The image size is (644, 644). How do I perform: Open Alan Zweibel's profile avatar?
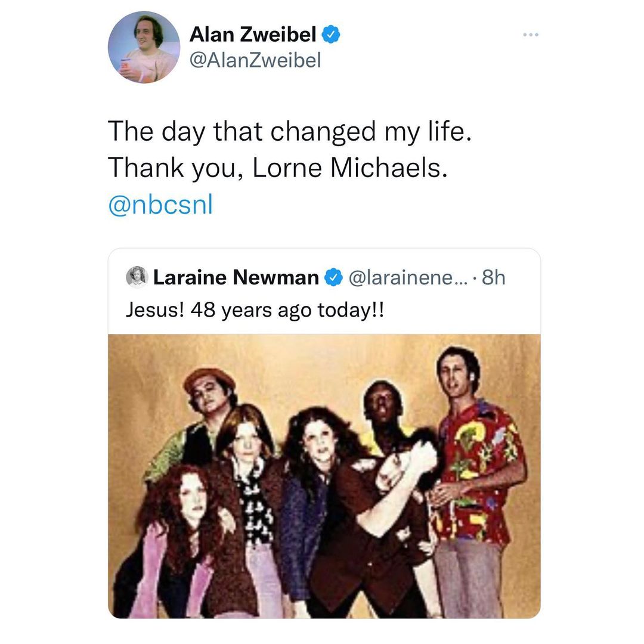(144, 47)
